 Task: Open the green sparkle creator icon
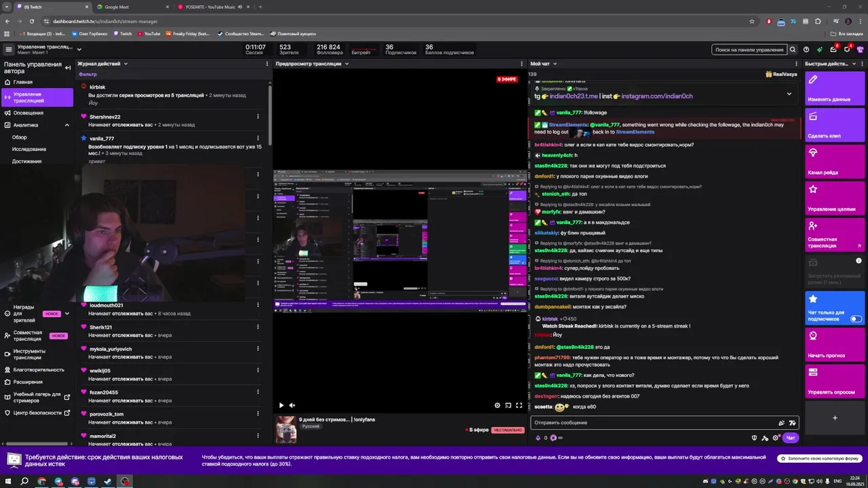click(x=819, y=49)
